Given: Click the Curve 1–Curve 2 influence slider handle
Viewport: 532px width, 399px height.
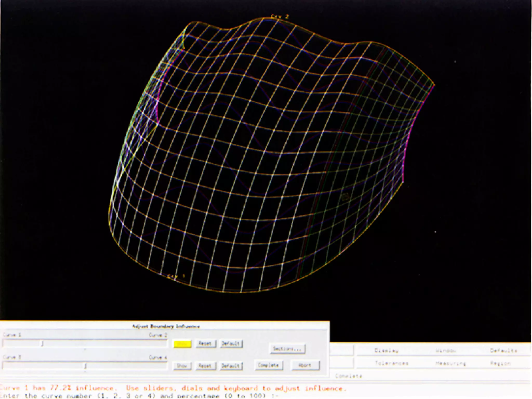Looking at the screenshot, I should click(x=42, y=344).
